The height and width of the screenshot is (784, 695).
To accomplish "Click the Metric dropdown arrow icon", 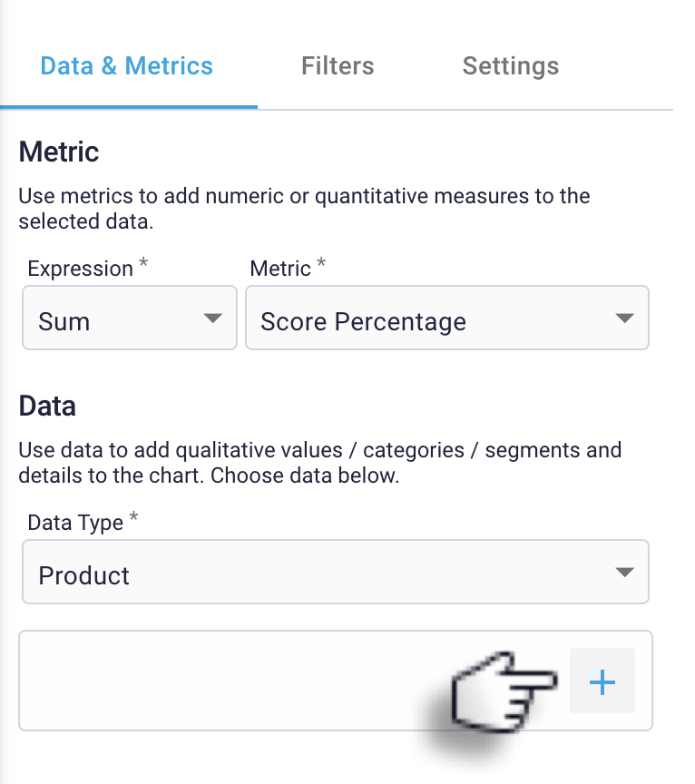I will 623,318.
